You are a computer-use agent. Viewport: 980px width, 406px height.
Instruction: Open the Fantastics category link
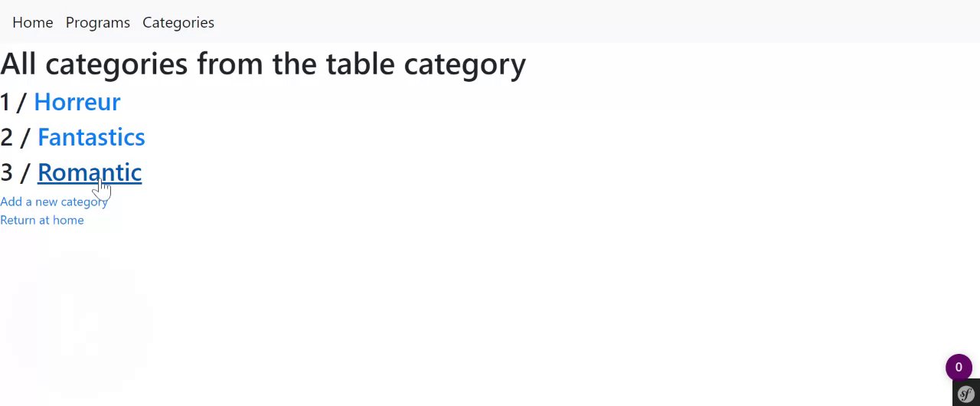point(91,137)
